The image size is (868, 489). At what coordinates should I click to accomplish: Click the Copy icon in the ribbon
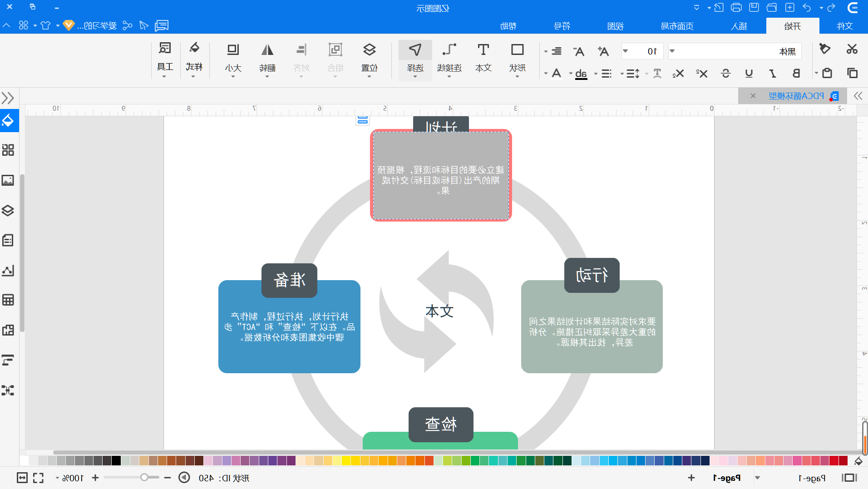coord(852,73)
